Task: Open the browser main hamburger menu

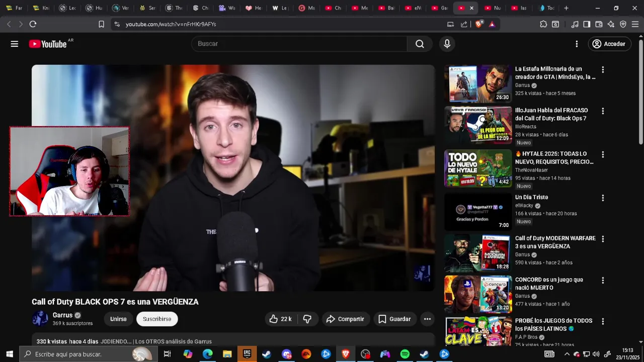Action: (x=635, y=24)
